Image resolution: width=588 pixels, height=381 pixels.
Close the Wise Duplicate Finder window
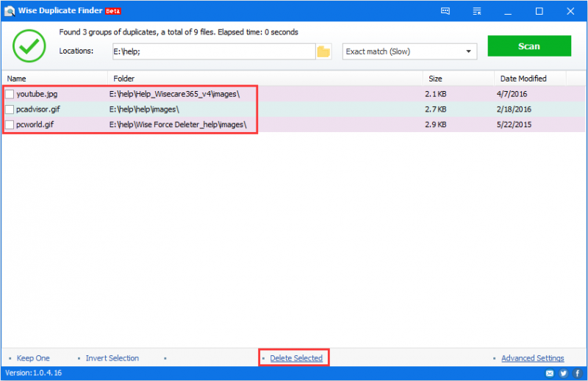pos(570,11)
